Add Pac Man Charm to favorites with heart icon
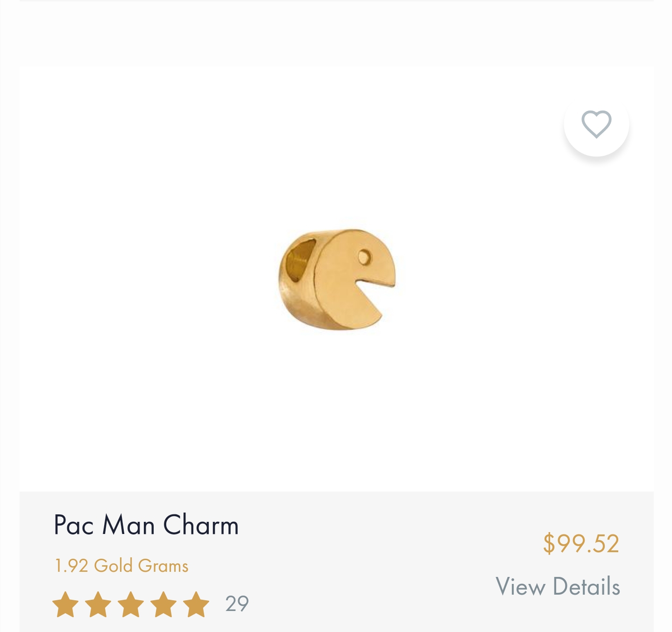 tap(596, 124)
